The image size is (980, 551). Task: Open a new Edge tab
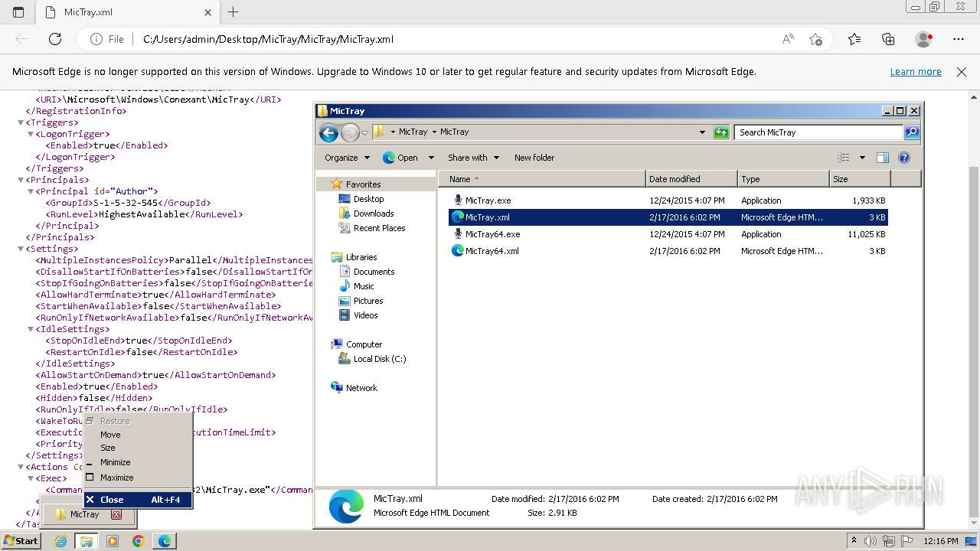(x=234, y=12)
